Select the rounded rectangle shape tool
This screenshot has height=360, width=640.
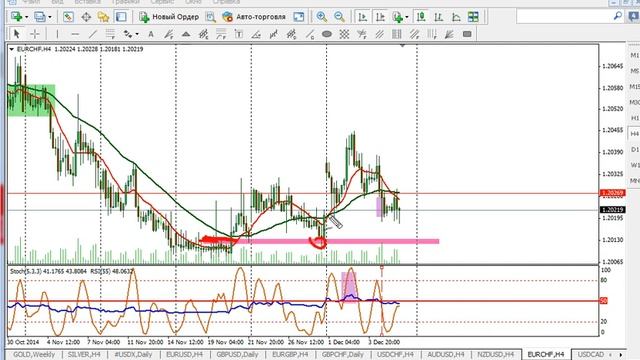pyautogui.click(x=467, y=34)
